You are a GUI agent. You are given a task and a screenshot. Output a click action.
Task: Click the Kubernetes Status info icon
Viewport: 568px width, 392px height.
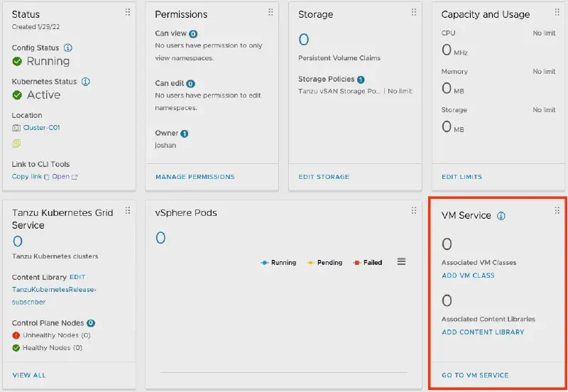click(86, 82)
